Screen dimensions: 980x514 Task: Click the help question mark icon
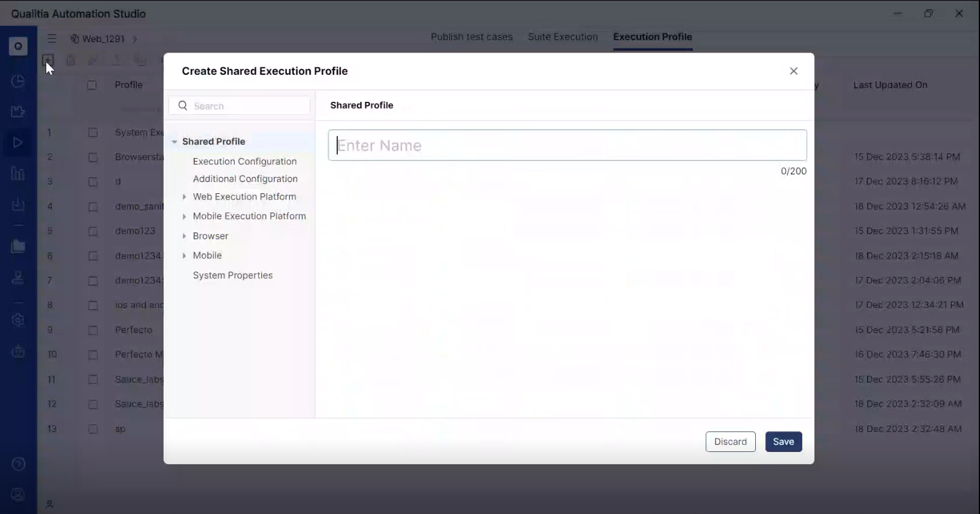click(18, 464)
